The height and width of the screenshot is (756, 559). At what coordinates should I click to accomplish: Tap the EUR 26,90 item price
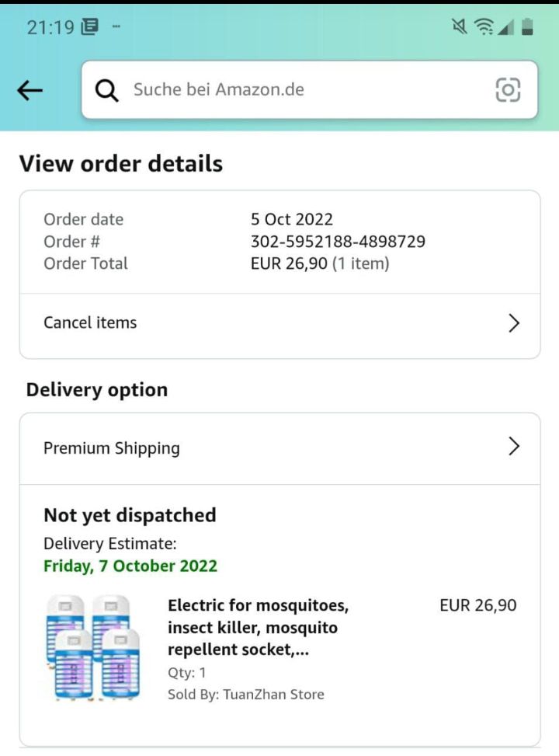pos(477,605)
